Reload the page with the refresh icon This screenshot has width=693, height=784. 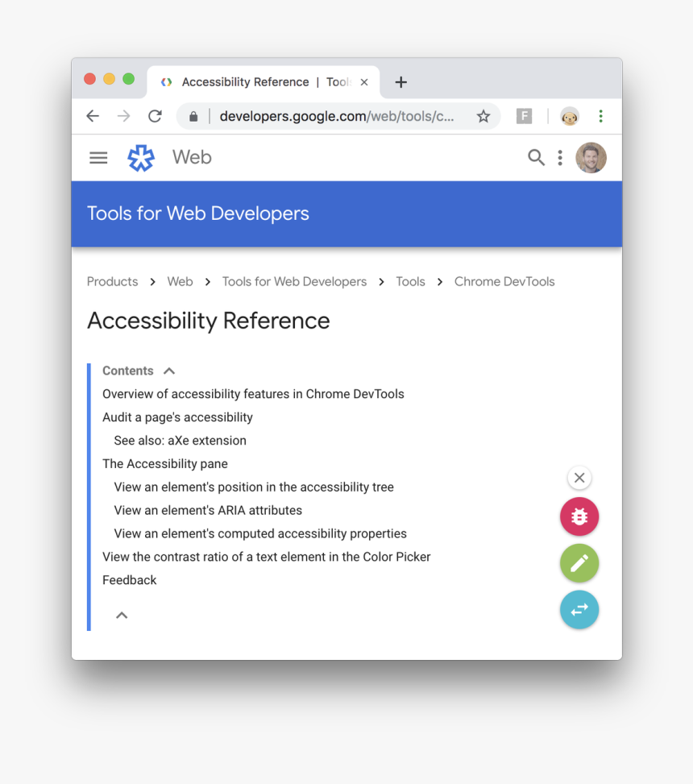pos(155,116)
